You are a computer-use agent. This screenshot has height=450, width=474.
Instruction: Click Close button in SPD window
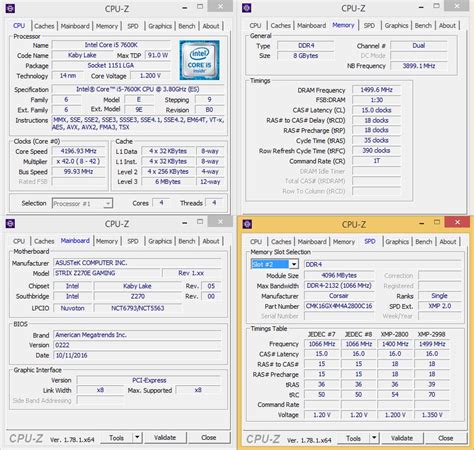pos(445,438)
